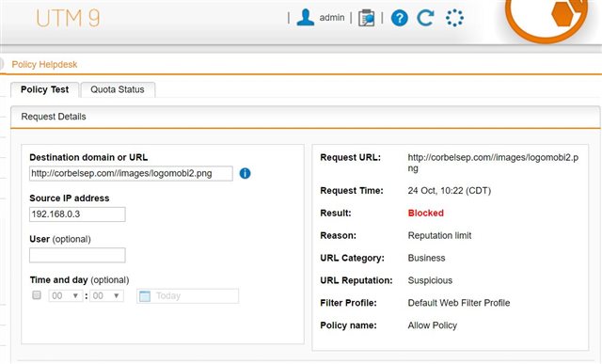The width and height of the screenshot is (602, 364).
Task: Click the admin user profile icon
Action: (306, 18)
